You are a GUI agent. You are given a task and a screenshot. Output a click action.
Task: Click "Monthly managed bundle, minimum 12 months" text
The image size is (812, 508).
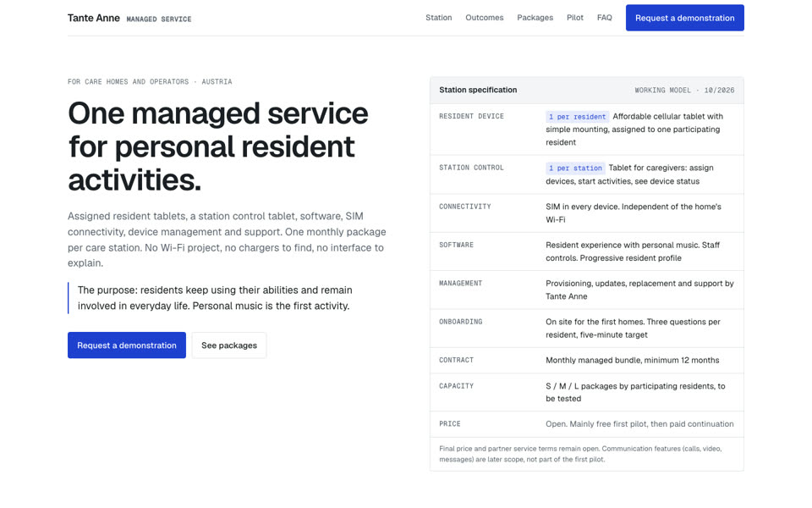click(633, 361)
